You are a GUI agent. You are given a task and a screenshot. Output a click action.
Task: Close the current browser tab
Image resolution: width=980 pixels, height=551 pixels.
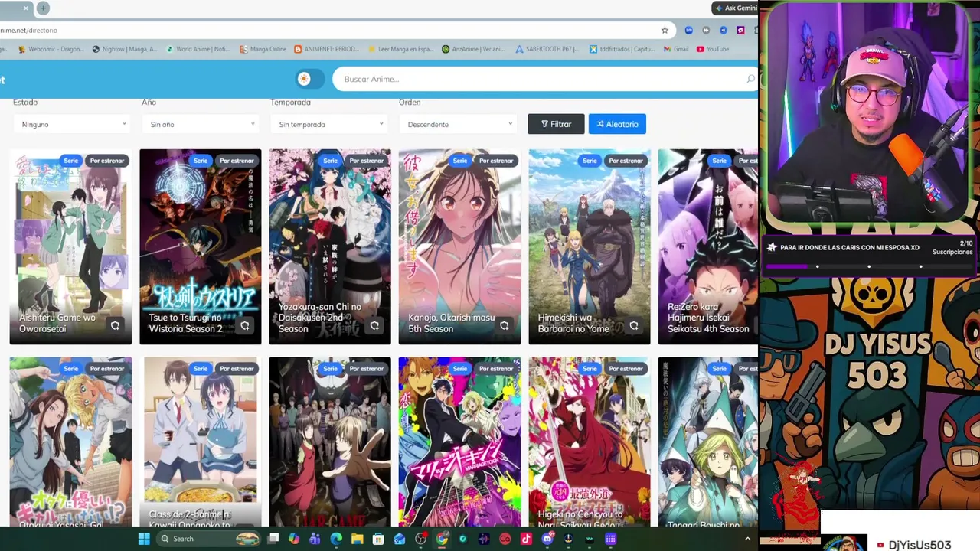coord(26,8)
